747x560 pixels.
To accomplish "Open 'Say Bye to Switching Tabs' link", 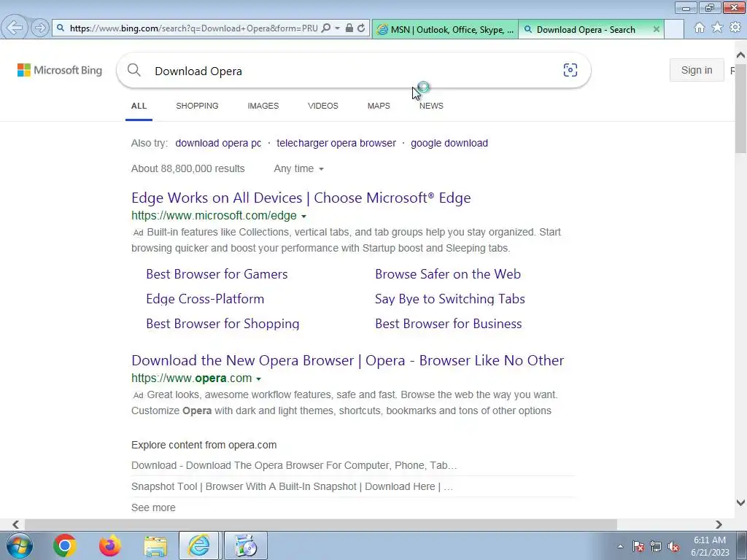I will (449, 298).
